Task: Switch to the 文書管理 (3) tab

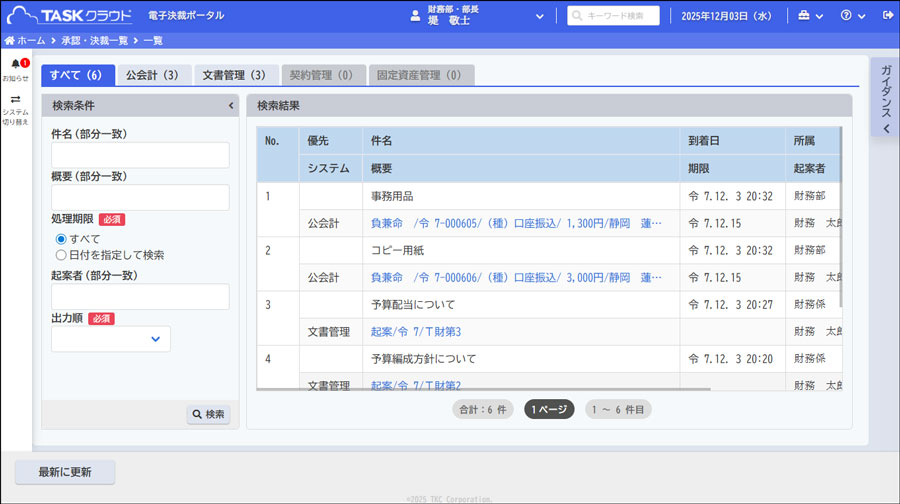Action: [234, 75]
